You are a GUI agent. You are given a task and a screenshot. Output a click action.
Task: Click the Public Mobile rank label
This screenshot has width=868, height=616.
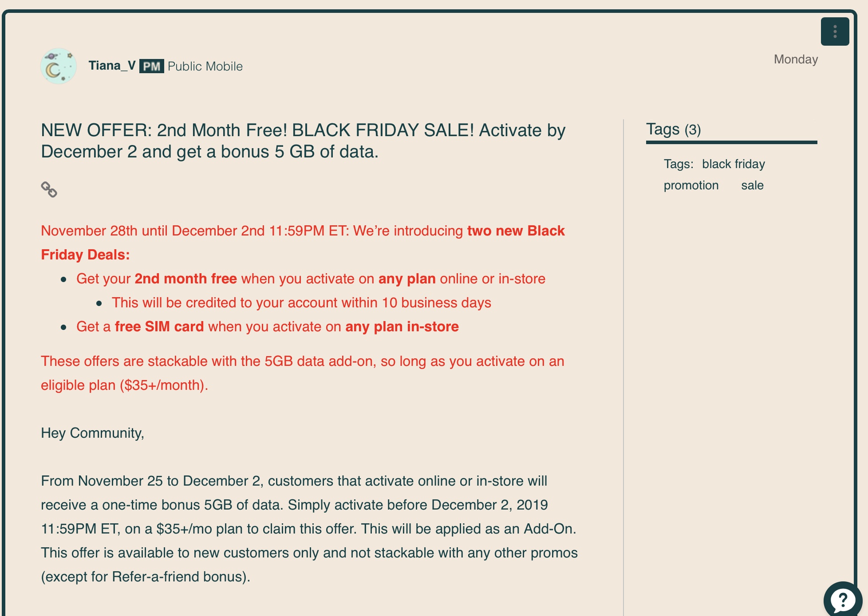205,66
